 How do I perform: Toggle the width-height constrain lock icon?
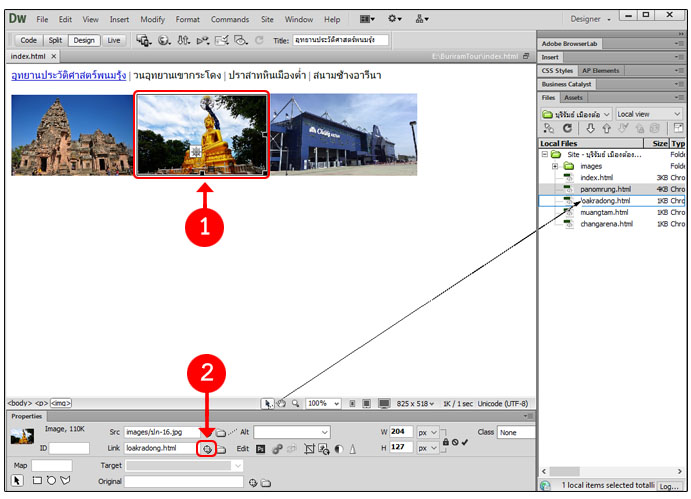tap(446, 441)
